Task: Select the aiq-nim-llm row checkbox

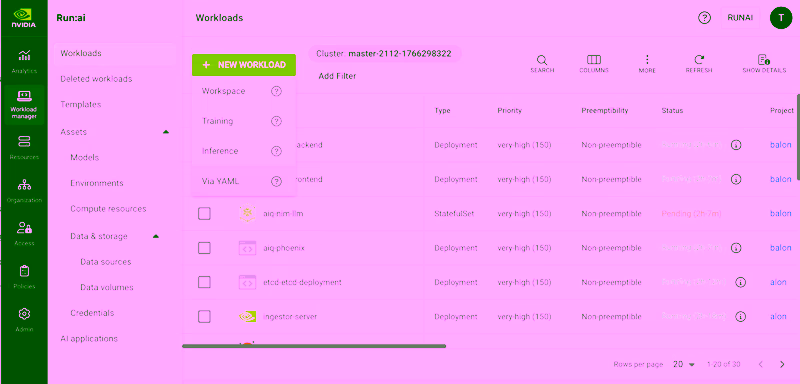Action: 204,214
